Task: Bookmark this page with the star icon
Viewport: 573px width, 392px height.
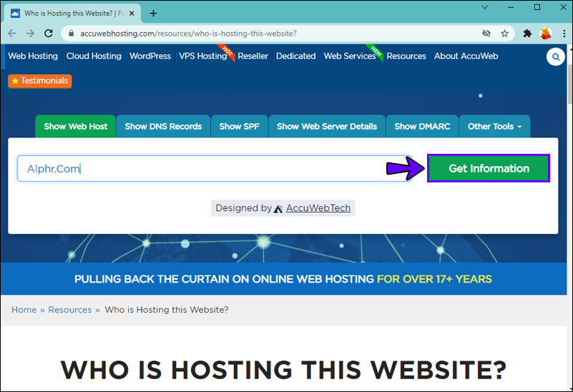Action: click(x=504, y=34)
